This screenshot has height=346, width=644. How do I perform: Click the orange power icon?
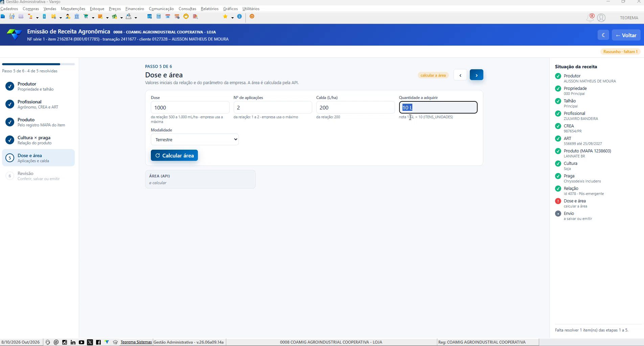click(x=252, y=17)
